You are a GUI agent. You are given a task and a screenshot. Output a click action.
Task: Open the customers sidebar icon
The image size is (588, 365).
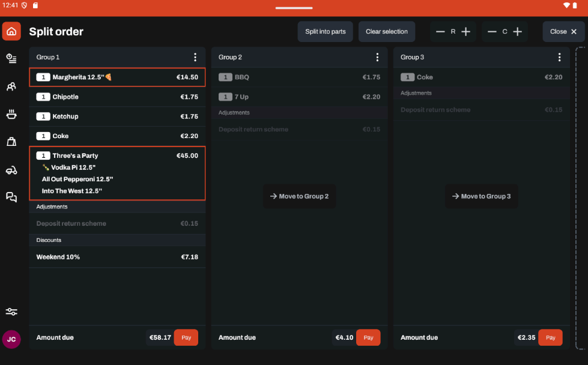[11, 86]
